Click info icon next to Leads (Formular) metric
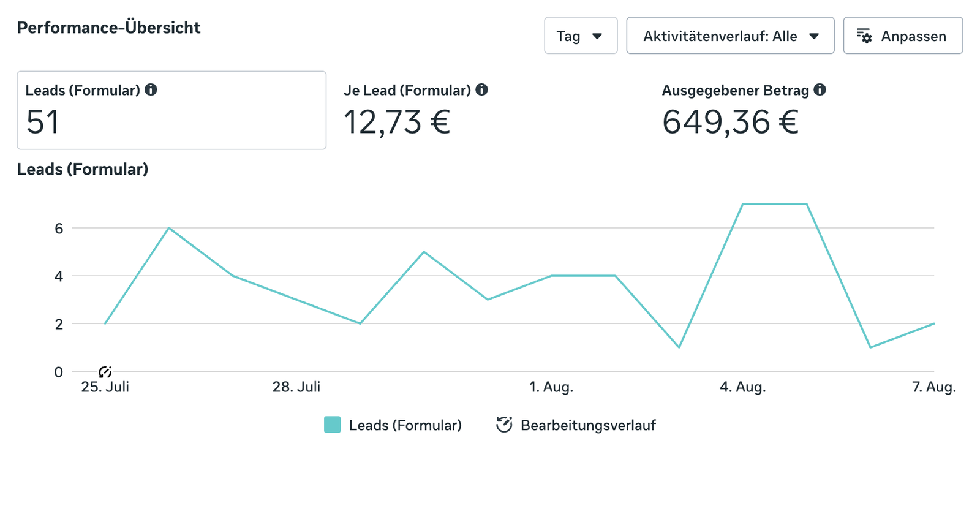This screenshot has height=514, width=980. pos(151,90)
